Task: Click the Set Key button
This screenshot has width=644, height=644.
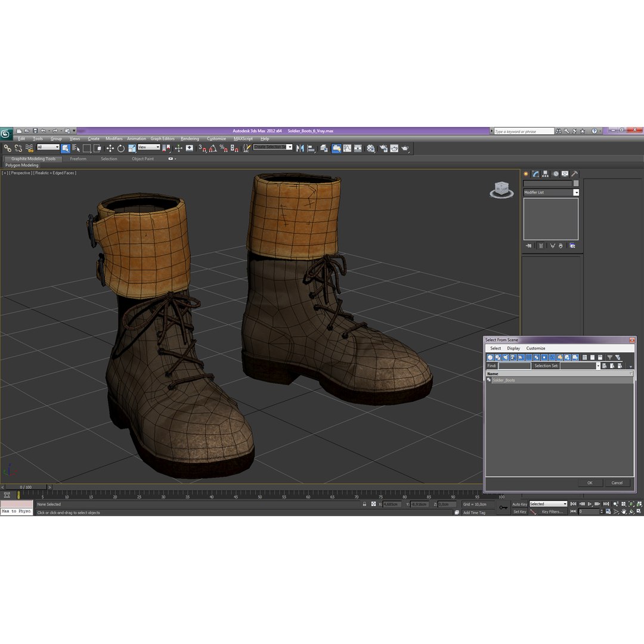Action: (x=519, y=512)
